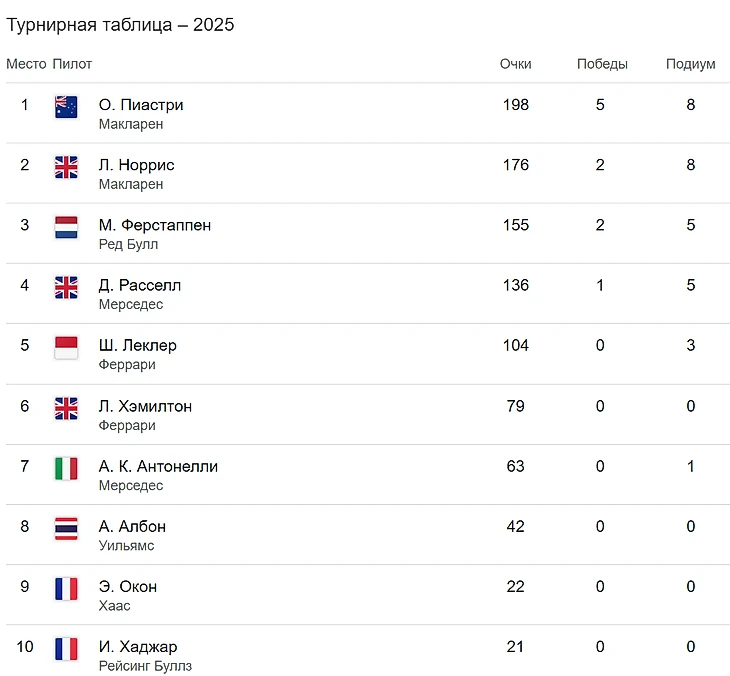Click the Monaco flag beside Леклер
The image size is (730, 676).
click(66, 348)
